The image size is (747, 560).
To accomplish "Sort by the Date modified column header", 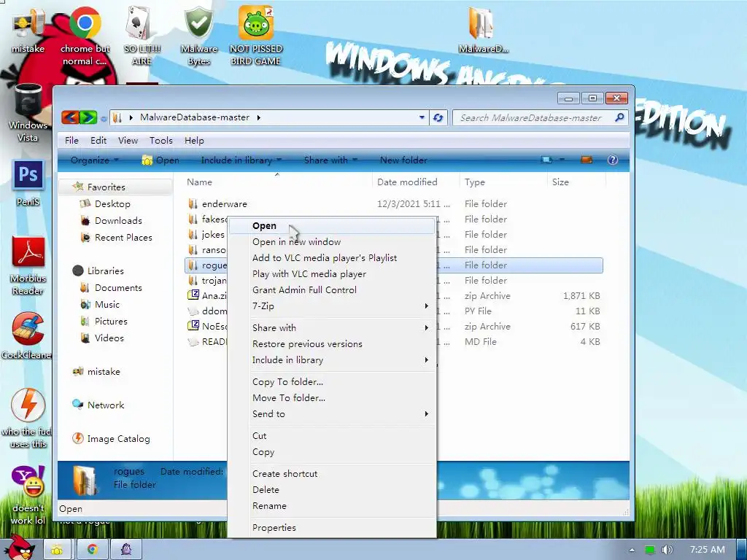I will [x=415, y=182].
